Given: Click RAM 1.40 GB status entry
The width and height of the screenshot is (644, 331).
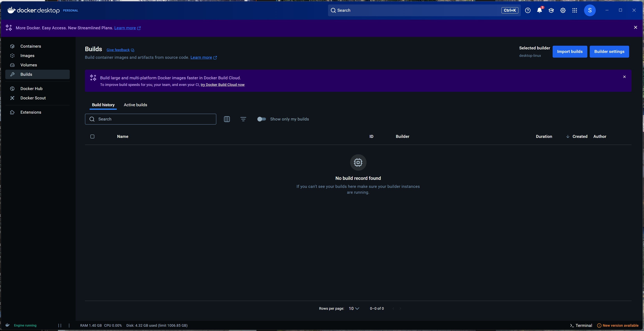Looking at the screenshot, I should pyautogui.click(x=91, y=325).
